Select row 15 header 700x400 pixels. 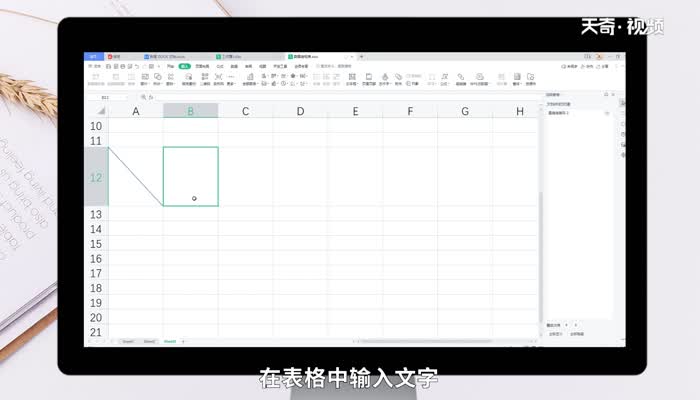point(96,244)
